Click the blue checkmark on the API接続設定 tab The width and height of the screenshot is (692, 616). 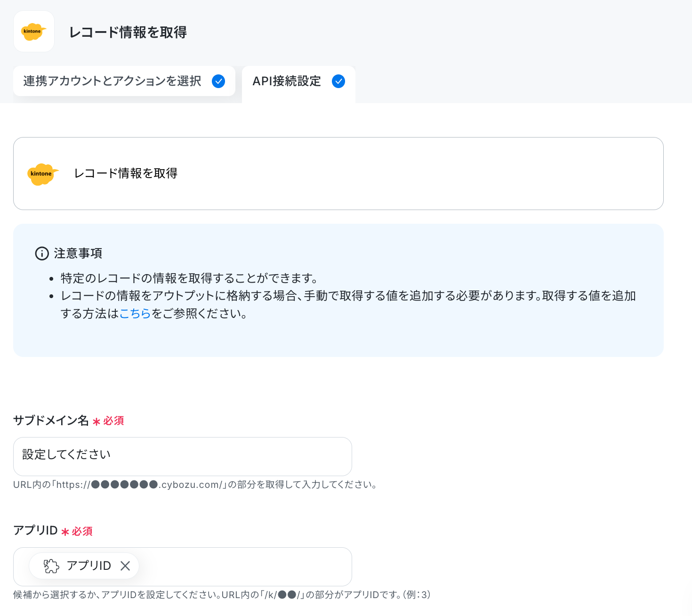(338, 81)
